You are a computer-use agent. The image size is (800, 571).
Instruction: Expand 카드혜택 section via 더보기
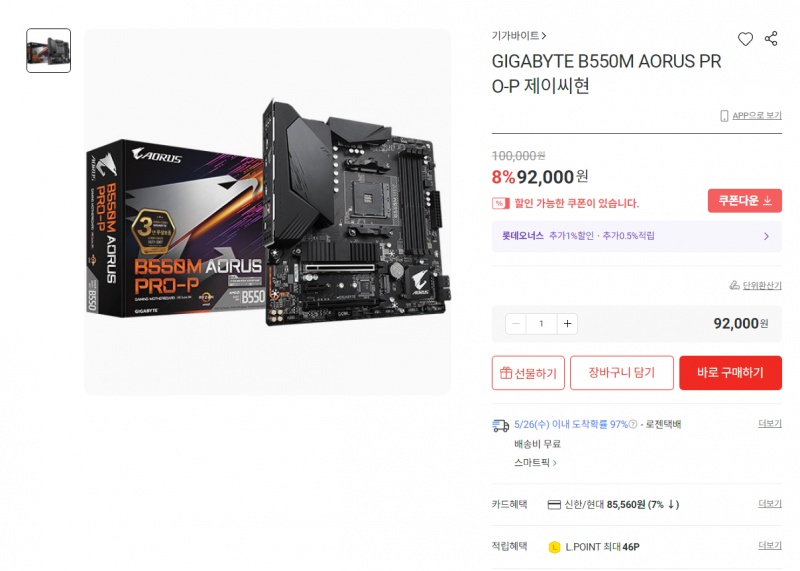pyautogui.click(x=769, y=504)
